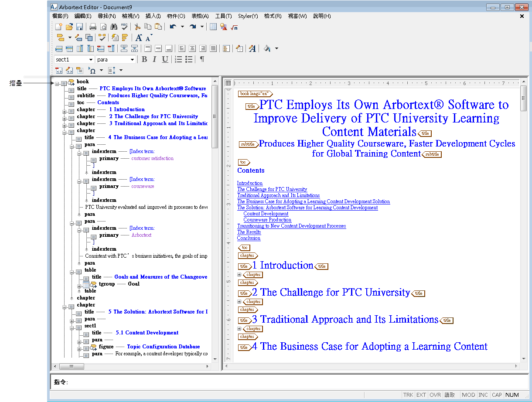Toggle Italic formatting
The height and width of the screenshot is (402, 532).
point(154,59)
